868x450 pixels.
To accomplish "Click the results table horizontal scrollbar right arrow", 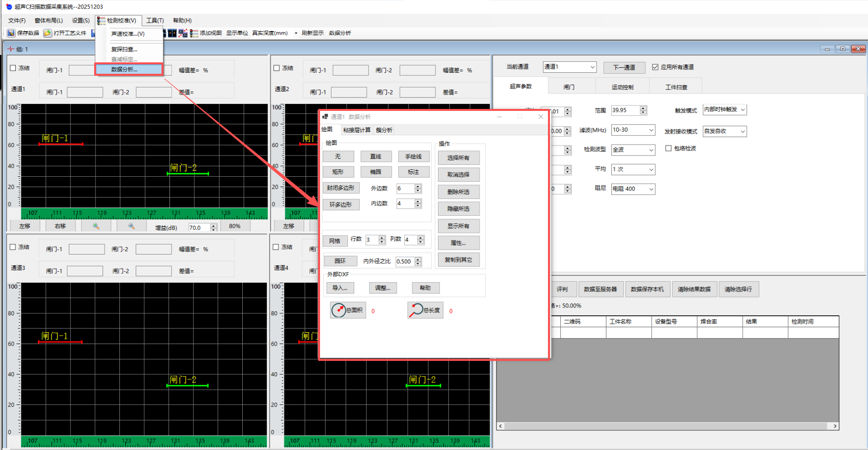I will point(835,426).
